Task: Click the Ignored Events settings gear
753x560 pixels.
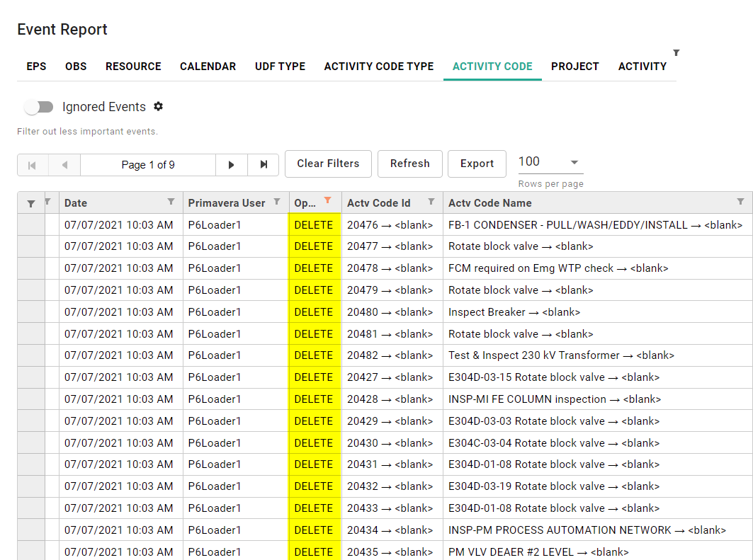Action: [158, 106]
